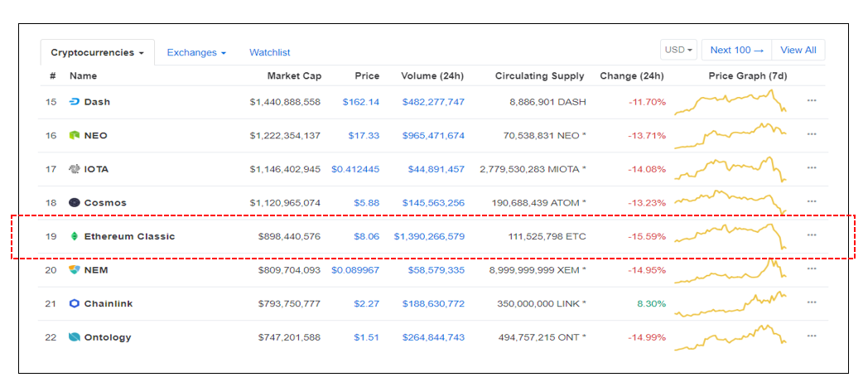
Task: Click the Dash coin logo icon
Action: point(75,102)
